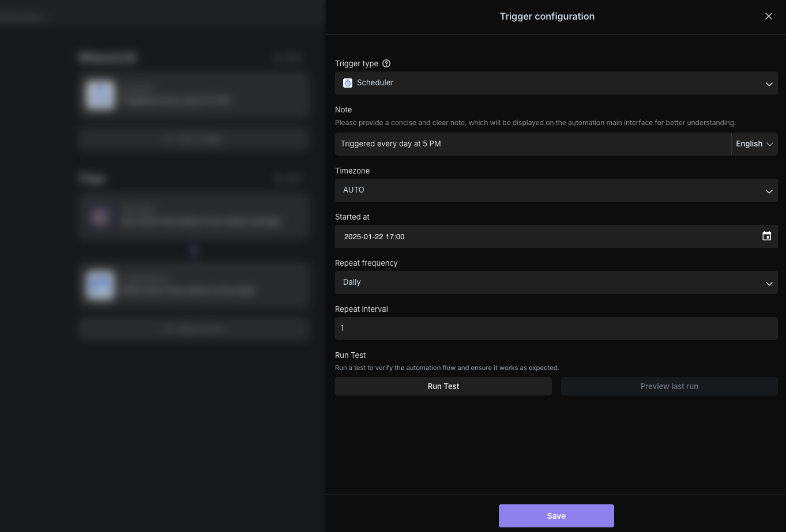786x532 pixels.
Task: Open the Repeat frequency Daily dropdown
Action: (x=556, y=282)
